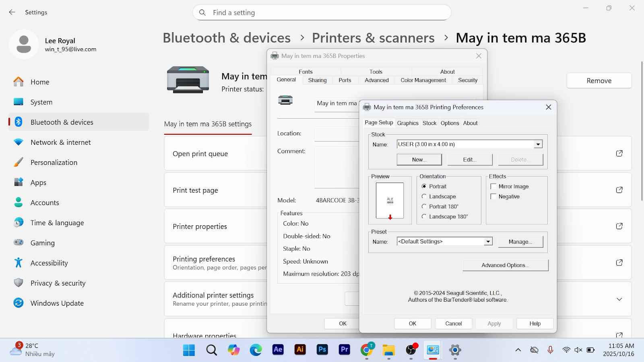Viewport: 644px width, 362px height.
Task: Click the Settings page vertical scrollbar
Action: pyautogui.click(x=642, y=131)
